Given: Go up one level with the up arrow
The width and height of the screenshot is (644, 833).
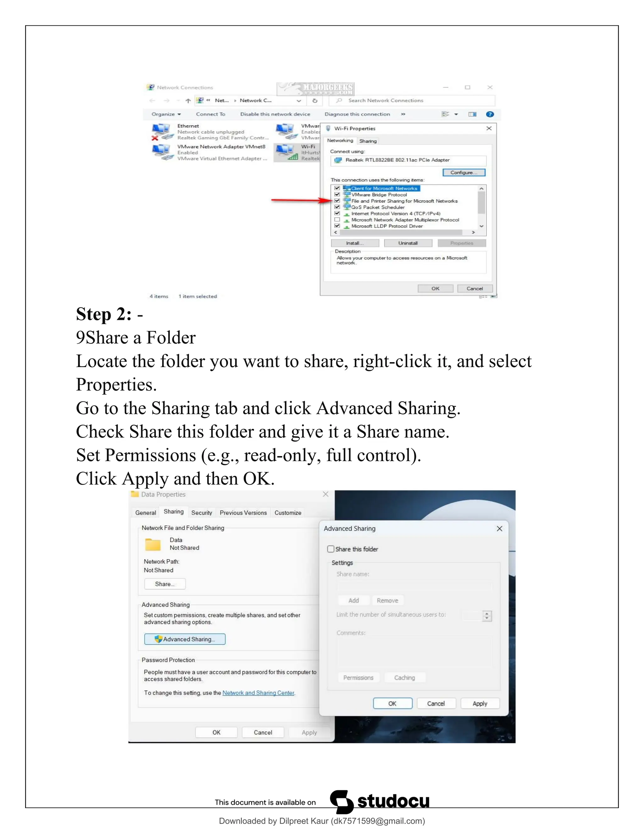Looking at the screenshot, I should tap(188, 101).
